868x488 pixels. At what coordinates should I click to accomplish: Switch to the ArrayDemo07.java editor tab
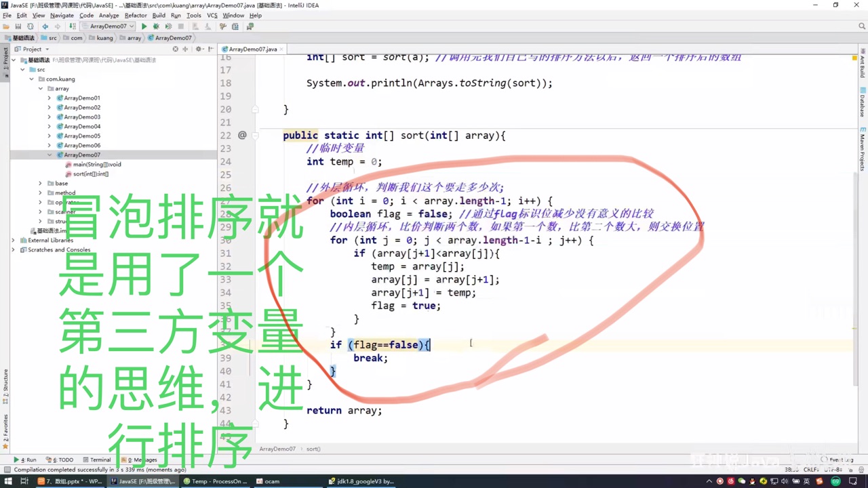[x=252, y=49]
